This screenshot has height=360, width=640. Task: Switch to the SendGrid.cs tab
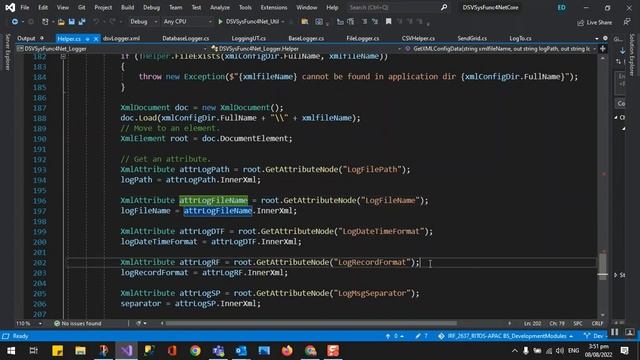472,38
